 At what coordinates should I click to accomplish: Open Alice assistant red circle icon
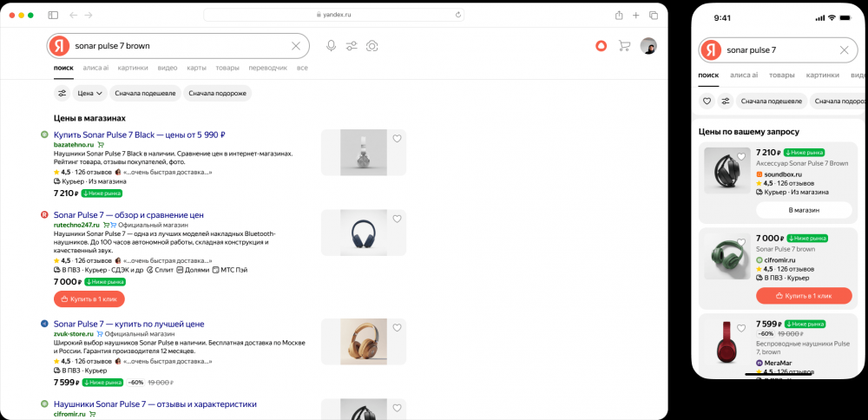click(601, 46)
